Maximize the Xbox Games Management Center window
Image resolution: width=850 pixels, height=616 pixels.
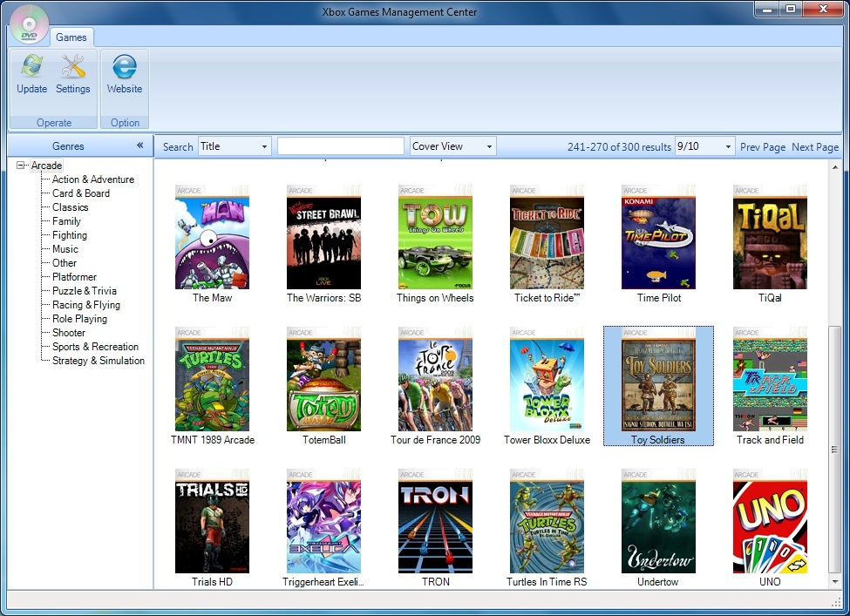(x=791, y=10)
